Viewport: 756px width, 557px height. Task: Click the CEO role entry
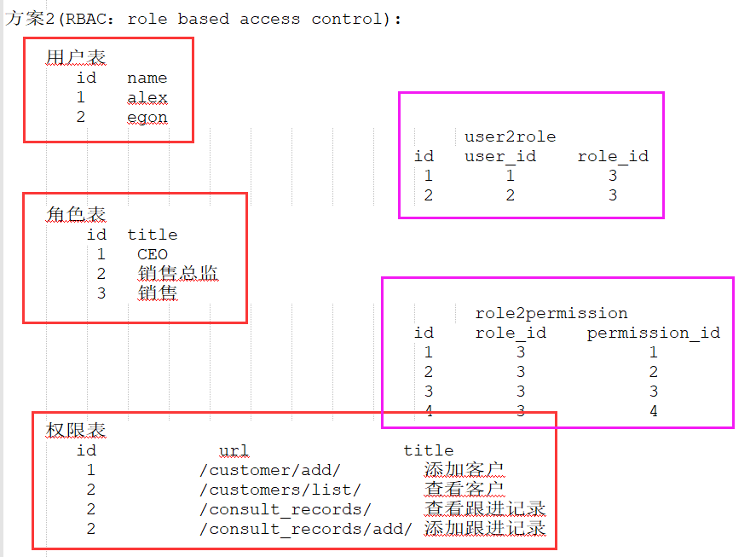(x=153, y=253)
